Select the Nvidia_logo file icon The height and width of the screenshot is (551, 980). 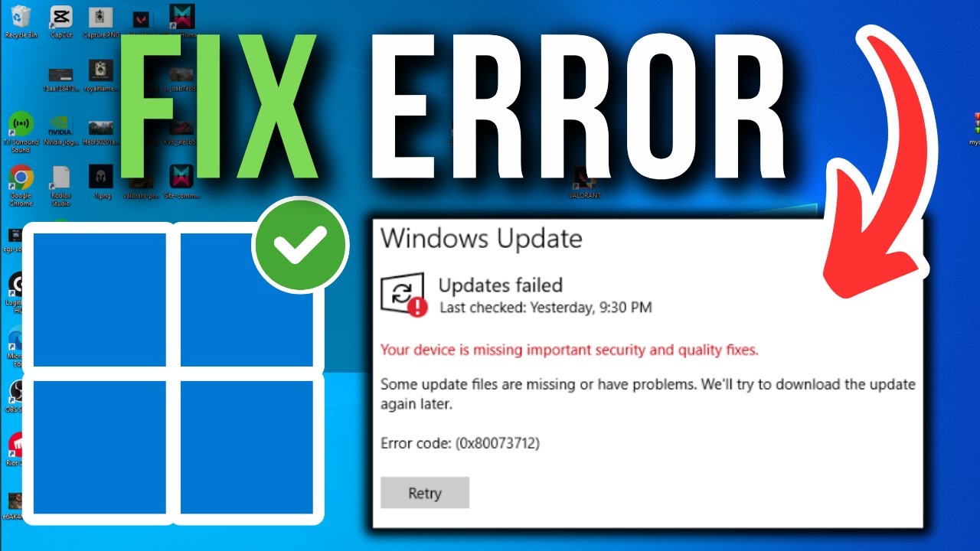[x=60, y=130]
